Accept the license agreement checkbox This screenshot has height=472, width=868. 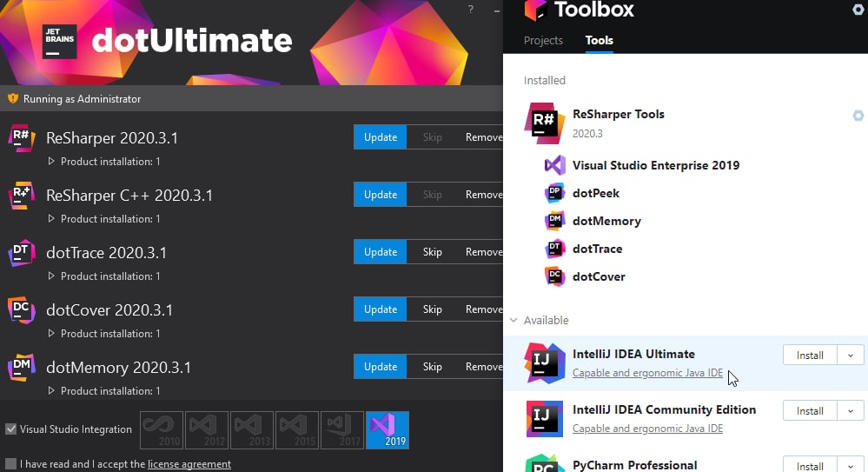(x=11, y=463)
